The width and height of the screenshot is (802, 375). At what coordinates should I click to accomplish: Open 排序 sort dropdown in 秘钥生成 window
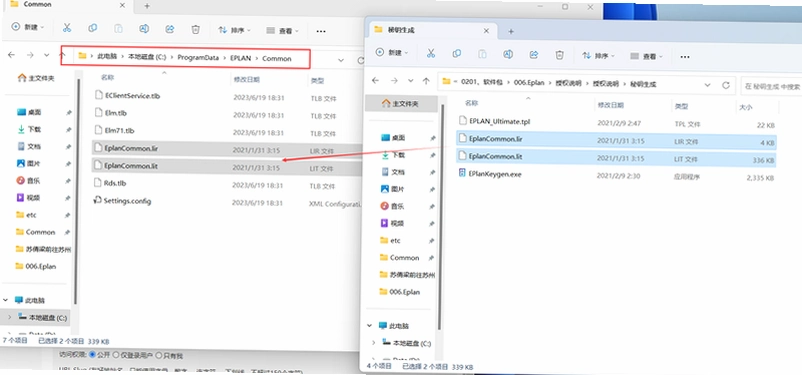pyautogui.click(x=598, y=55)
